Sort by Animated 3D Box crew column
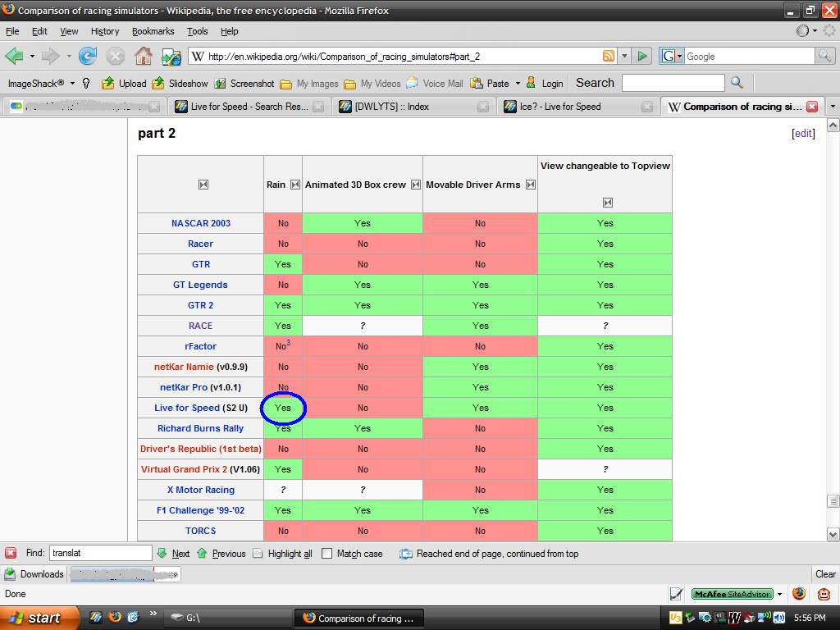 point(415,185)
